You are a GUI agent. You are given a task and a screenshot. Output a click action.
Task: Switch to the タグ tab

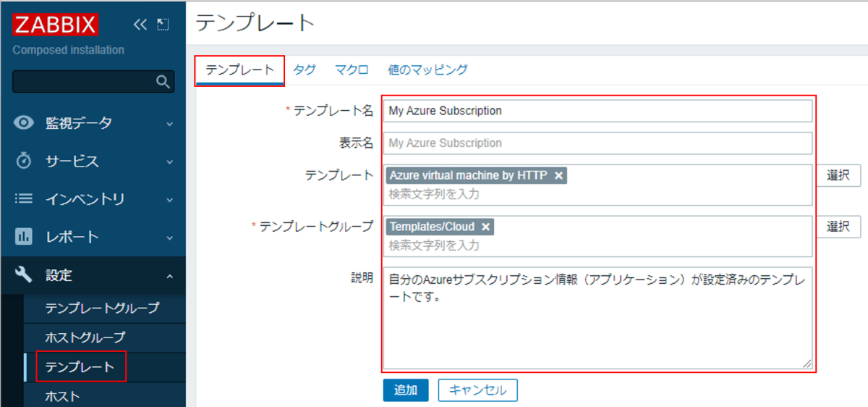coord(304,70)
